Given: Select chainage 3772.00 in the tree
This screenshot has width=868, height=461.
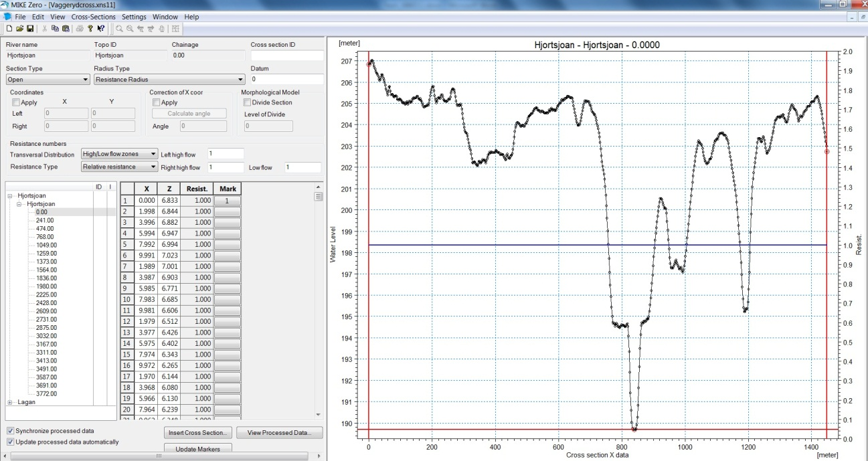Looking at the screenshot, I should 46,393.
